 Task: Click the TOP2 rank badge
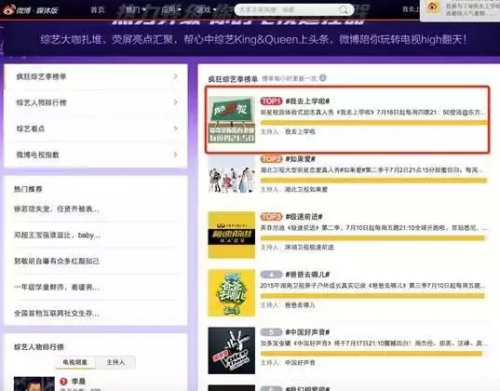point(271,159)
